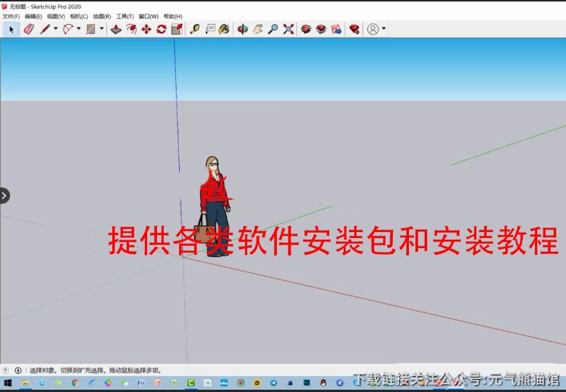Activate the Push/Pull tool
This screenshot has width=566, height=392.
point(116,29)
